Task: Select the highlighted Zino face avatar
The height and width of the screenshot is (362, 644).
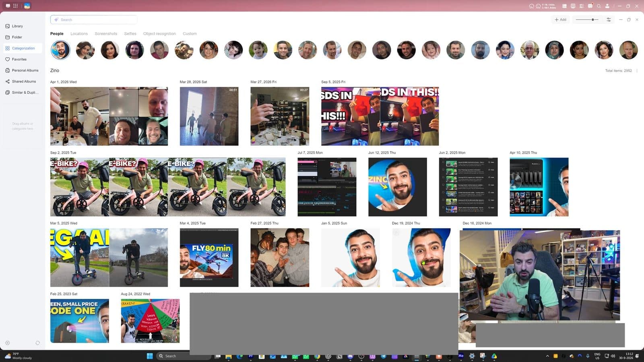Action: pos(60,50)
